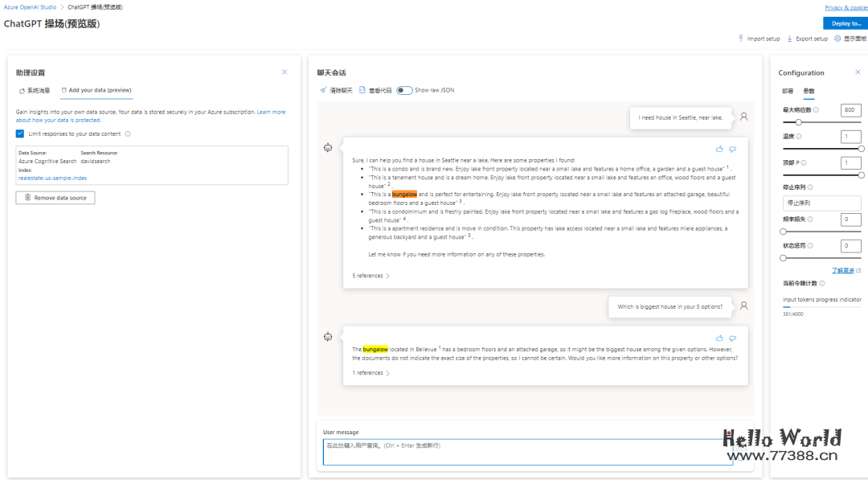This screenshot has width=868, height=480.
Task: Click thumbs up on the first response
Action: [719, 149]
